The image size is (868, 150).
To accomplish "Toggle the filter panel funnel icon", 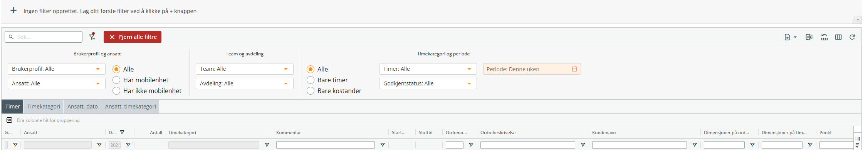I will point(92,37).
